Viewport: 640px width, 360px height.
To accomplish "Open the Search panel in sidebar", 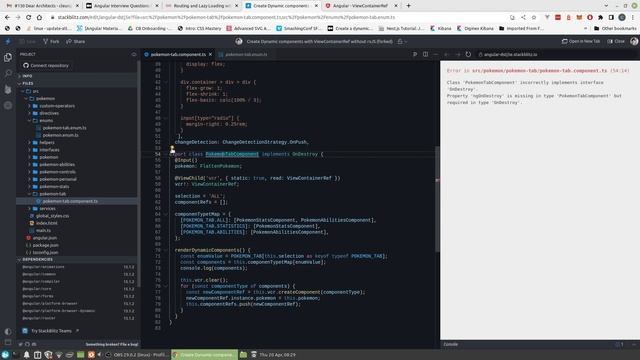I will point(8,73).
